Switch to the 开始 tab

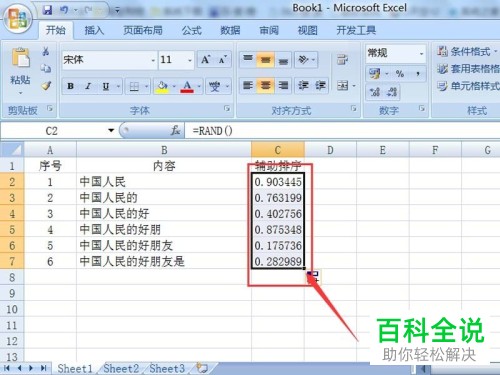pyautogui.click(x=55, y=30)
